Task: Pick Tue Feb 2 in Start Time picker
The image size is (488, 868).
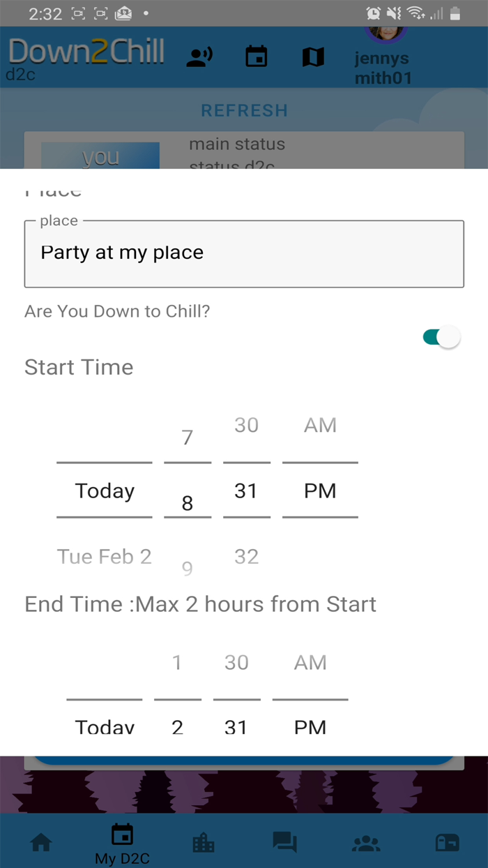Action: point(104,556)
